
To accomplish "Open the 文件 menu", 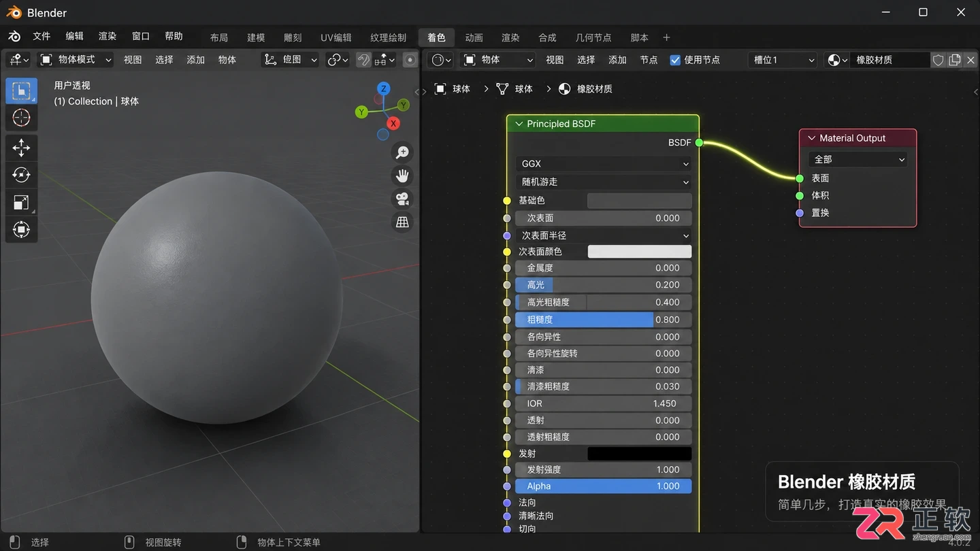I will tap(42, 36).
